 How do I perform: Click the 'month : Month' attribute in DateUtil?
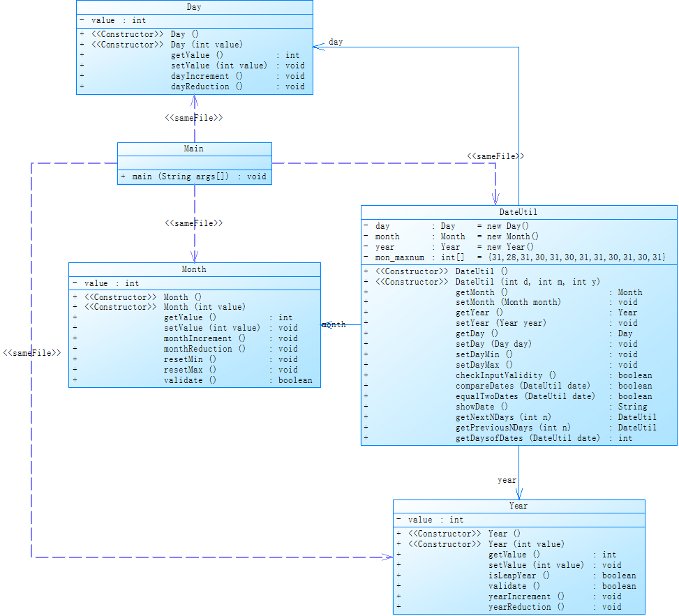coord(452,236)
